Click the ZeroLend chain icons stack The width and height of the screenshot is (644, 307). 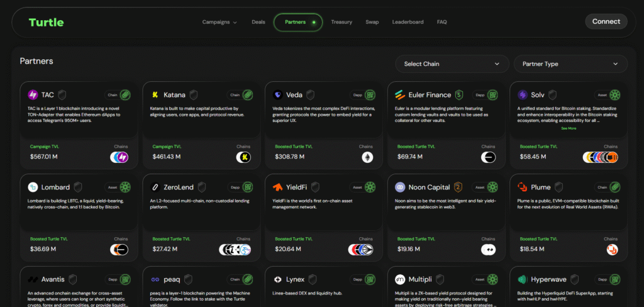tap(235, 250)
